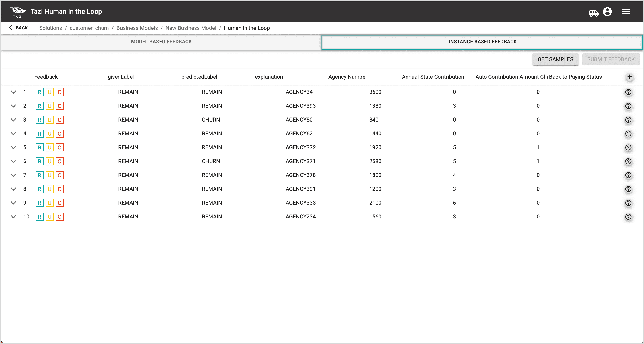
Task: Open the user account profile icon
Action: tap(607, 12)
